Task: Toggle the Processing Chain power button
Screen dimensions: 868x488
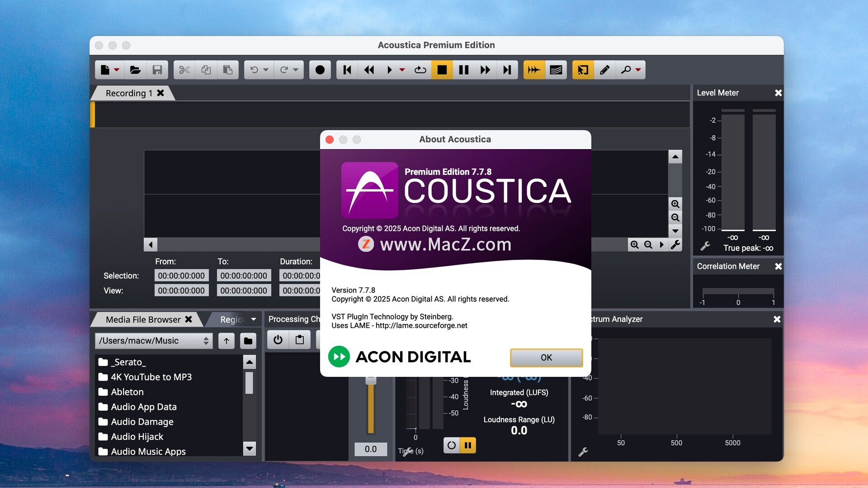Action: tap(278, 340)
